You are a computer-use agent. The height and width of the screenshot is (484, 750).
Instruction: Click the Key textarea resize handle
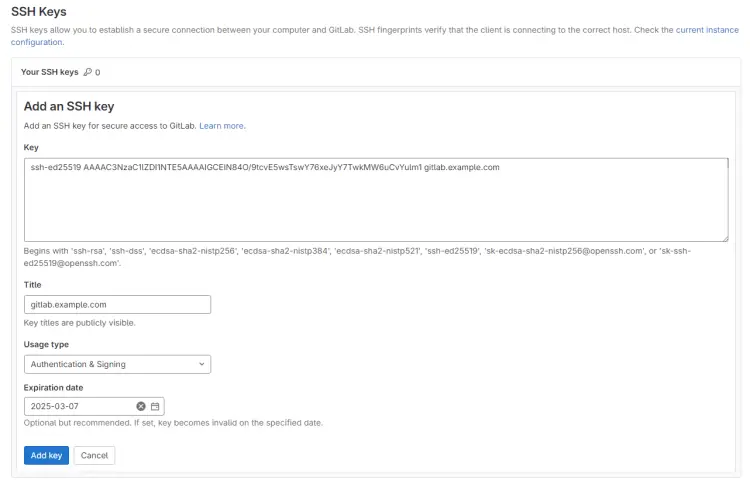[724, 237]
